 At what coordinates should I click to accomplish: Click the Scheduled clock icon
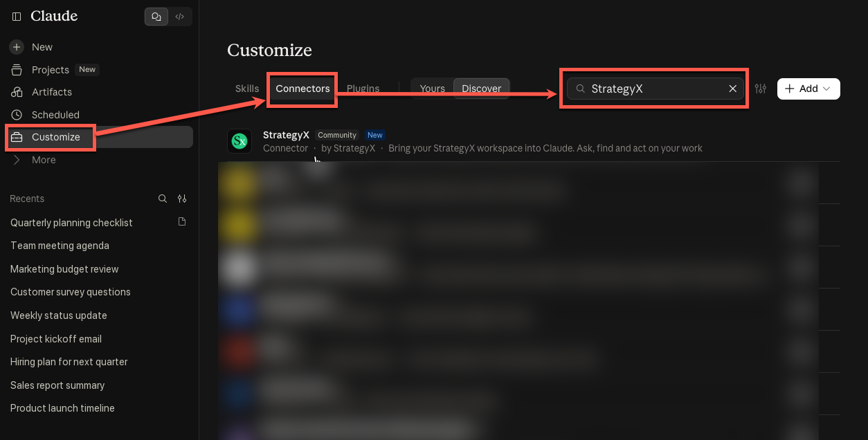17,115
